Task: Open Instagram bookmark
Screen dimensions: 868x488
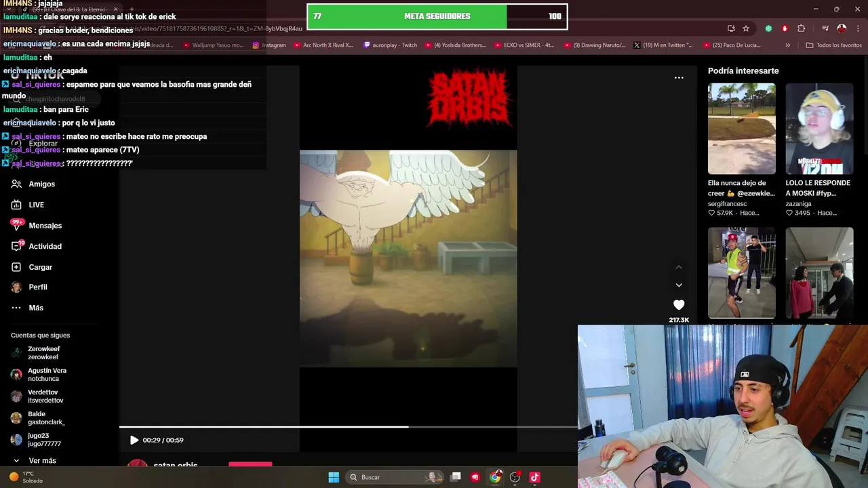Action: (269, 45)
